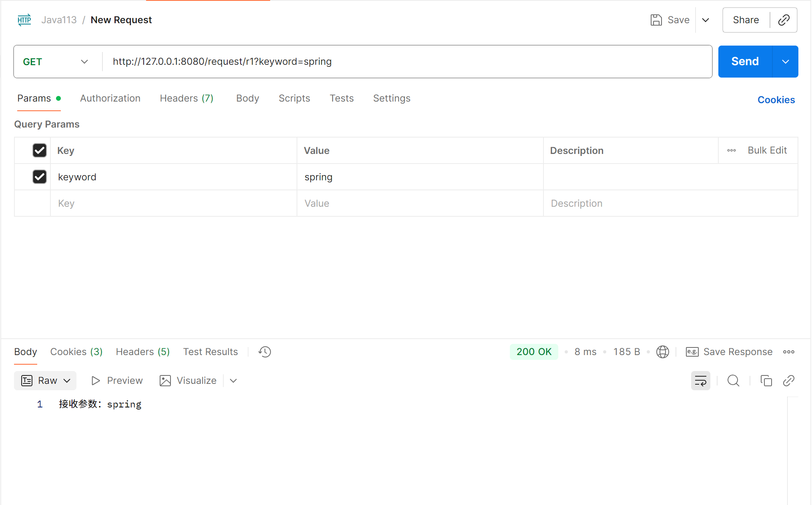Screen dimensions: 812x505
Task: Click the response link icon at far right
Action: pyautogui.click(x=788, y=381)
